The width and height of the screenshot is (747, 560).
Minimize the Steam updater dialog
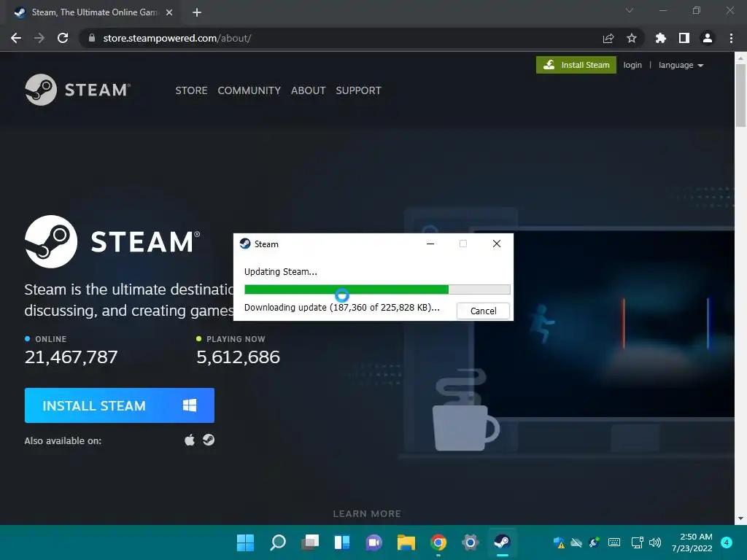coord(430,244)
